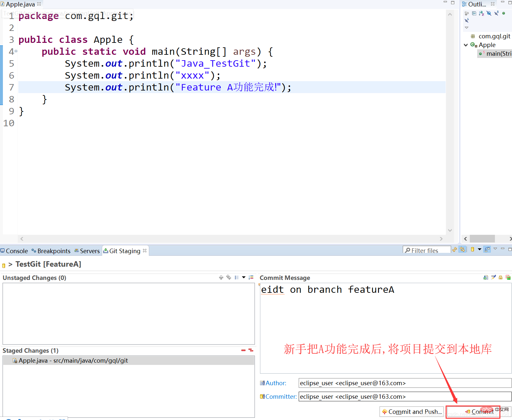Click the Commit and Push button
Screen dimensions: 512x420
[411, 412]
